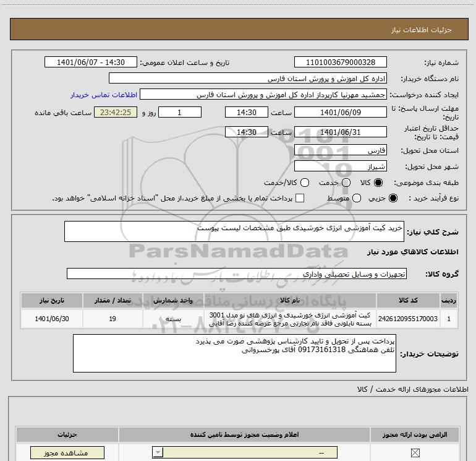Click the remaining time countdown 23:42:25
Screen dimensions: 476x461
(x=116, y=113)
